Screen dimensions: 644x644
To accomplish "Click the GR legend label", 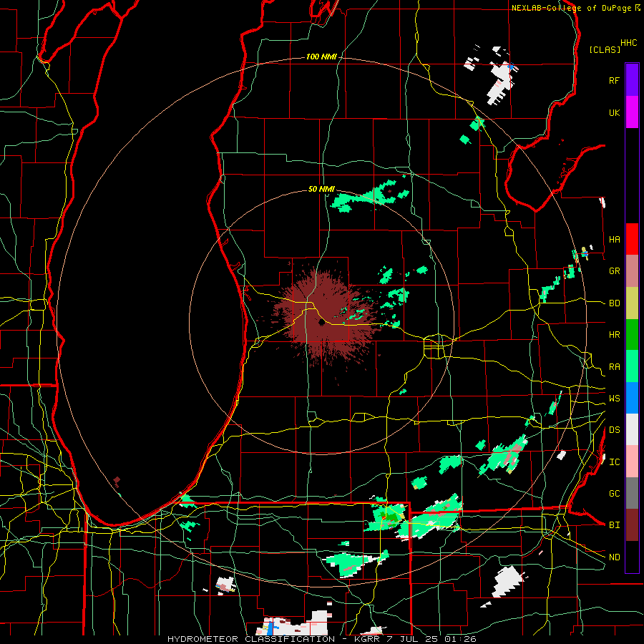I will click(614, 271).
